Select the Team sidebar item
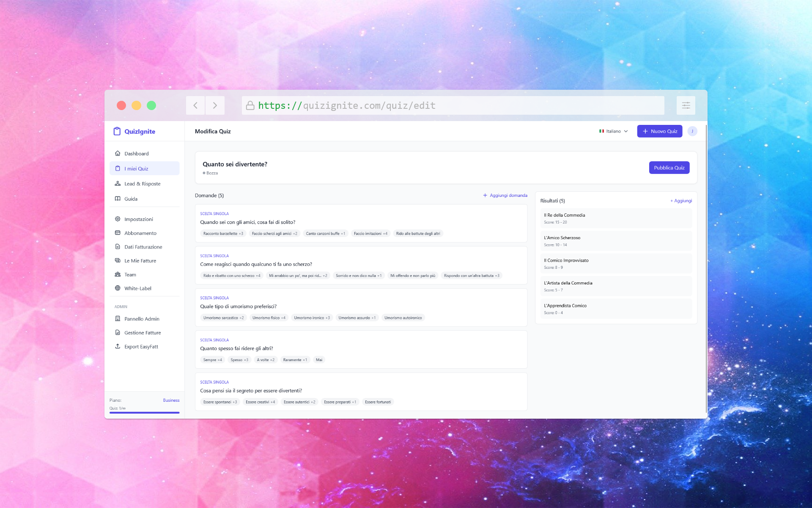The height and width of the screenshot is (508, 812). coord(130,274)
